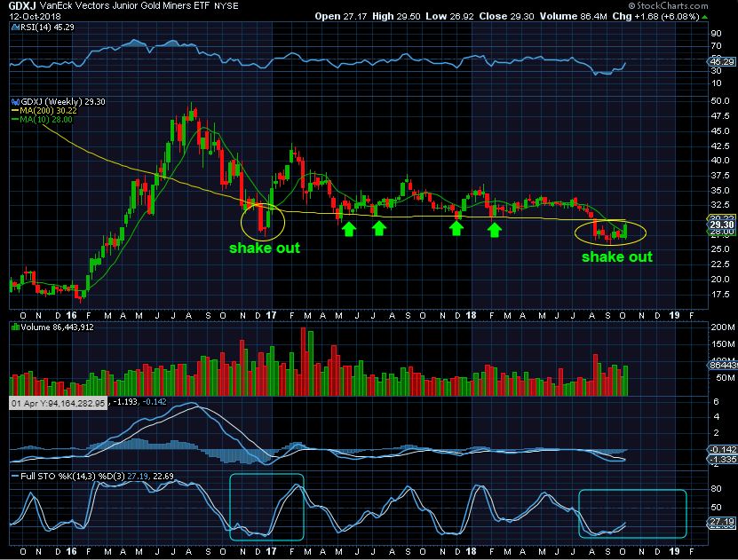738x560 pixels.
Task: Click the green up-triangle after Chg +1.68
Action: [704, 17]
